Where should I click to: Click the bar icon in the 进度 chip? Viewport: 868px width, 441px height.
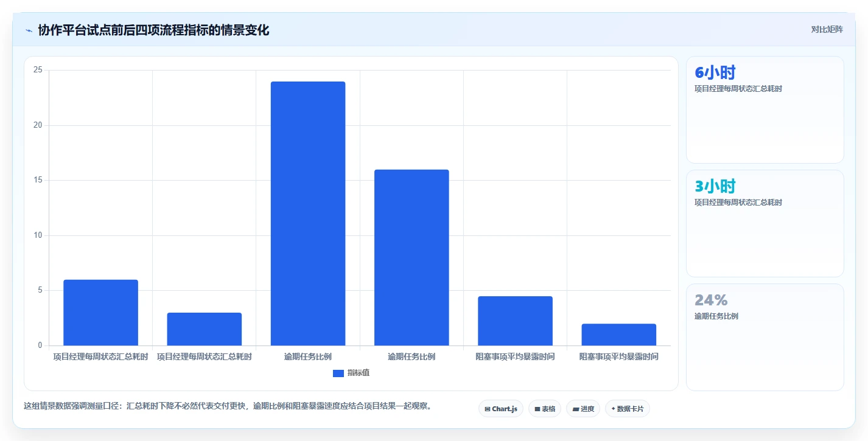click(x=576, y=409)
